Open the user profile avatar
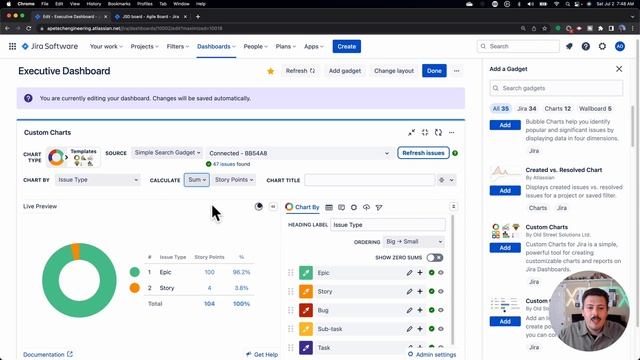This screenshot has height=360, width=640. [620, 47]
